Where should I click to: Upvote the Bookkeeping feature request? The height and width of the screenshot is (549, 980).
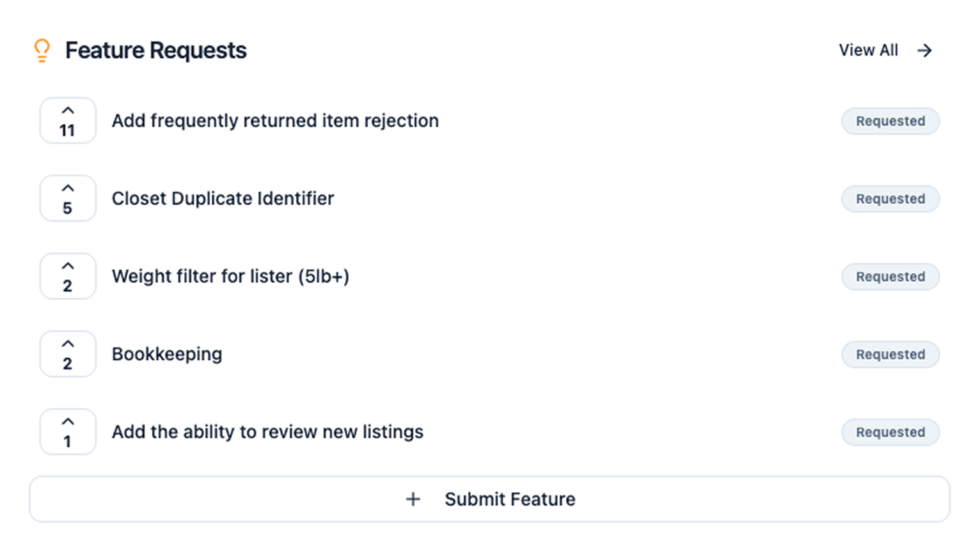pyautogui.click(x=68, y=354)
